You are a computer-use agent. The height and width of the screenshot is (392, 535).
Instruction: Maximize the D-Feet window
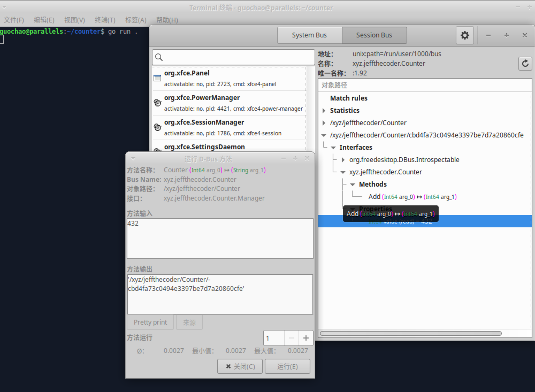(x=506, y=35)
